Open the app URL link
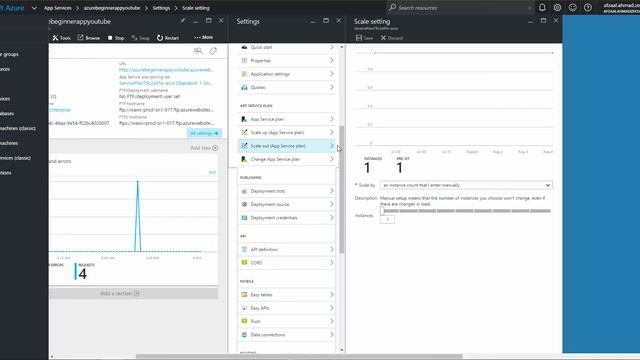The height and width of the screenshot is (360, 640). point(166,70)
